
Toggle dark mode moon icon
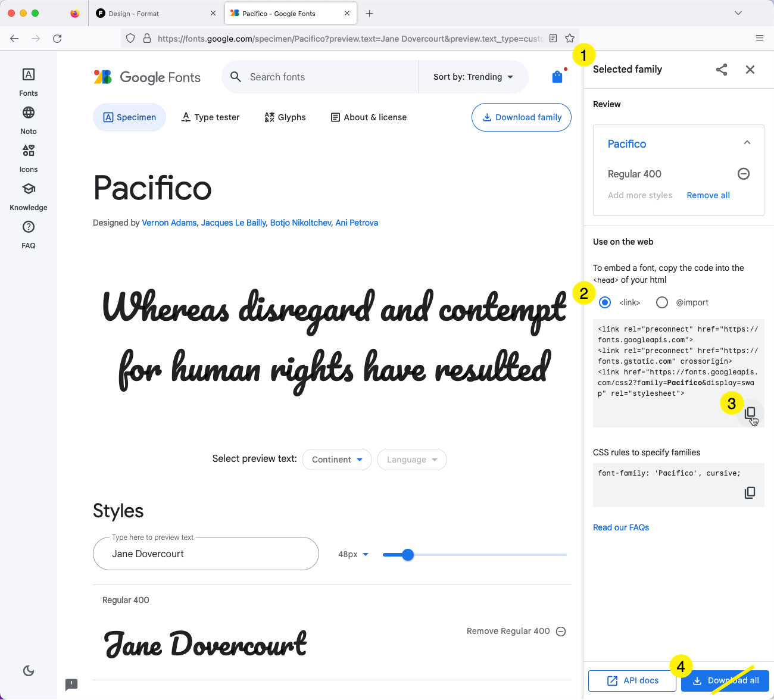(x=29, y=671)
